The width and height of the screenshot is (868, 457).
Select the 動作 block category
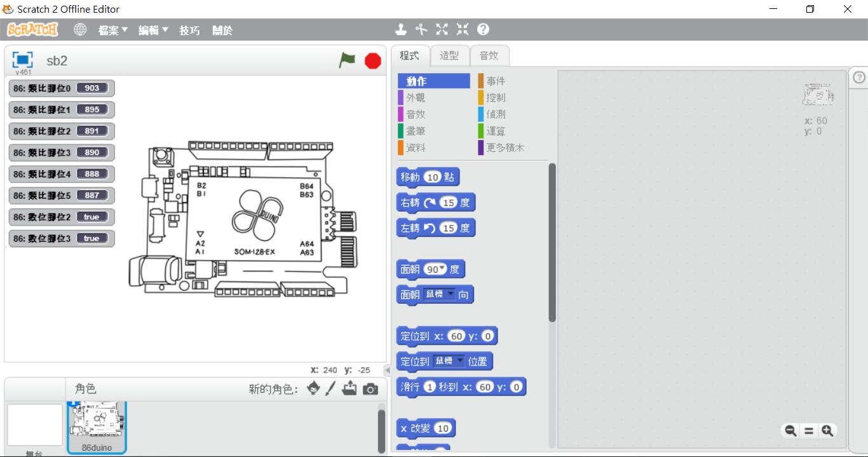tap(434, 81)
